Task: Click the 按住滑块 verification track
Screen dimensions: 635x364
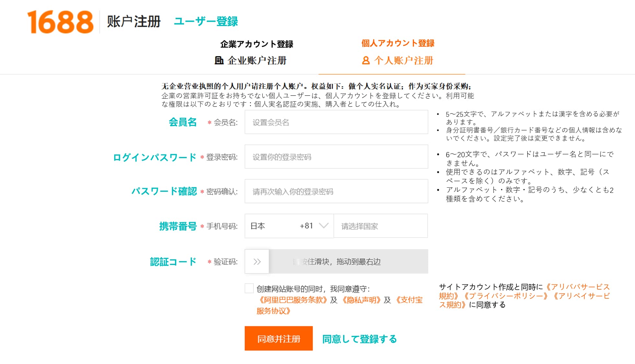Action: [x=348, y=261]
